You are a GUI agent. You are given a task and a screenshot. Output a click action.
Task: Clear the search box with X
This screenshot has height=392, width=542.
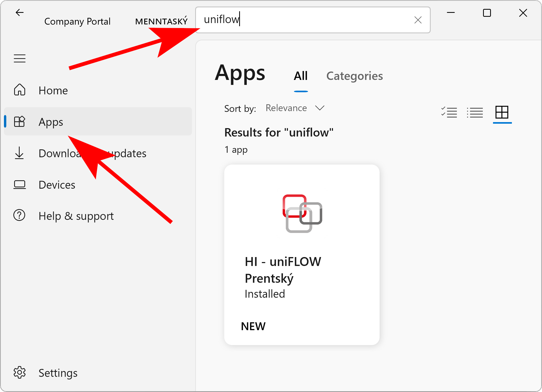pos(418,20)
